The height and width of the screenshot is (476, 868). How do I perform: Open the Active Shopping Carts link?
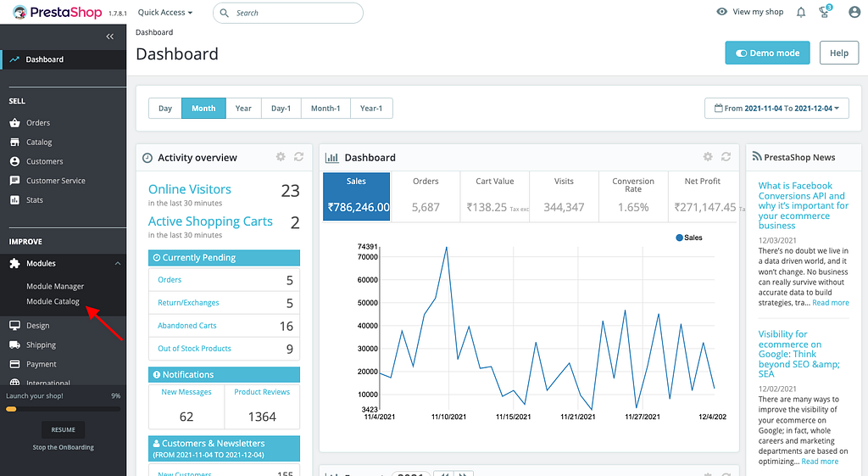pyautogui.click(x=210, y=221)
